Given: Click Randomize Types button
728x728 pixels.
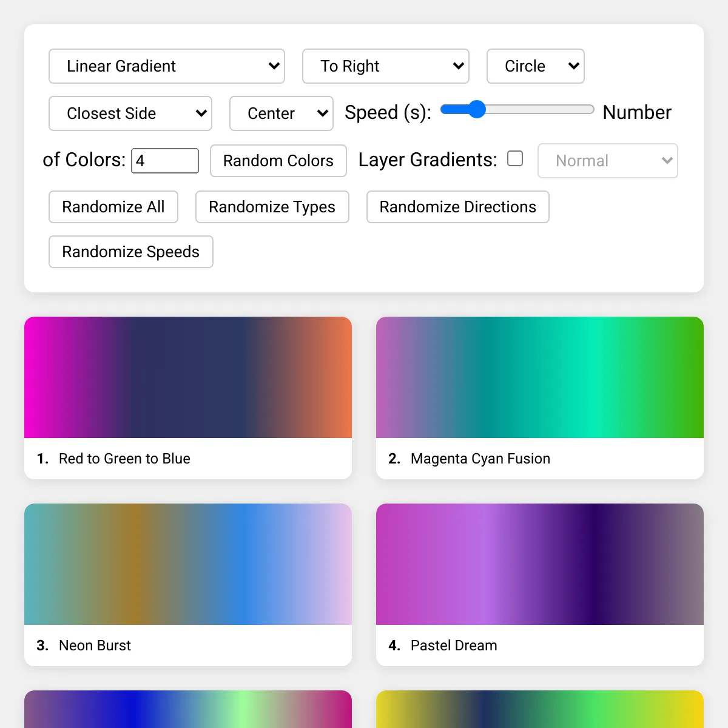Looking at the screenshot, I should [272, 207].
